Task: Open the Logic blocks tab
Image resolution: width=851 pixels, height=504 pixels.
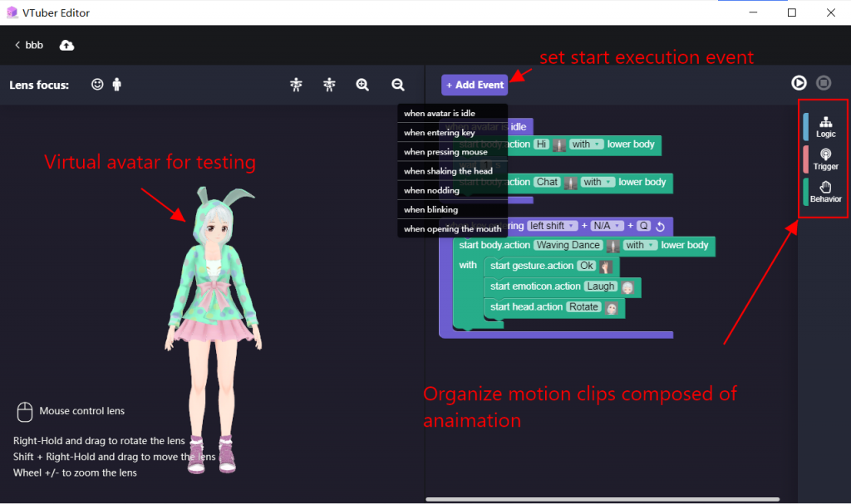Action: [x=825, y=126]
